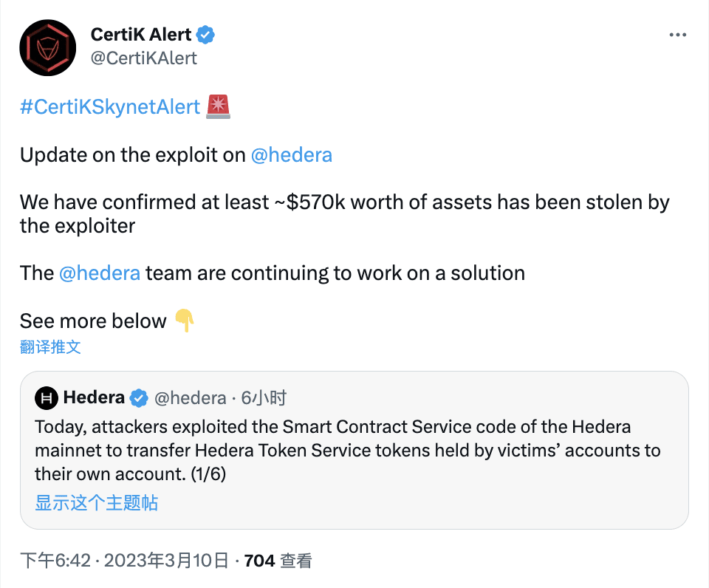Open @hedera mention in 'team are continuing' line
This screenshot has width=709, height=588.
99,273
